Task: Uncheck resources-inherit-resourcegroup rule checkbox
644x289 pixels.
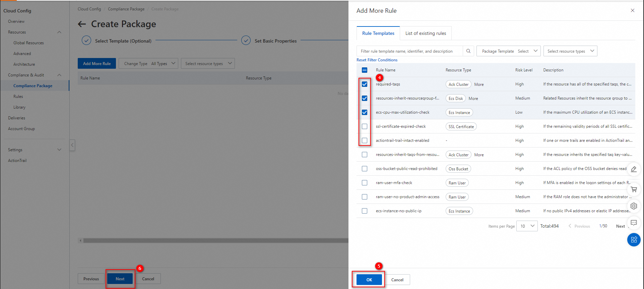Action: (365, 98)
